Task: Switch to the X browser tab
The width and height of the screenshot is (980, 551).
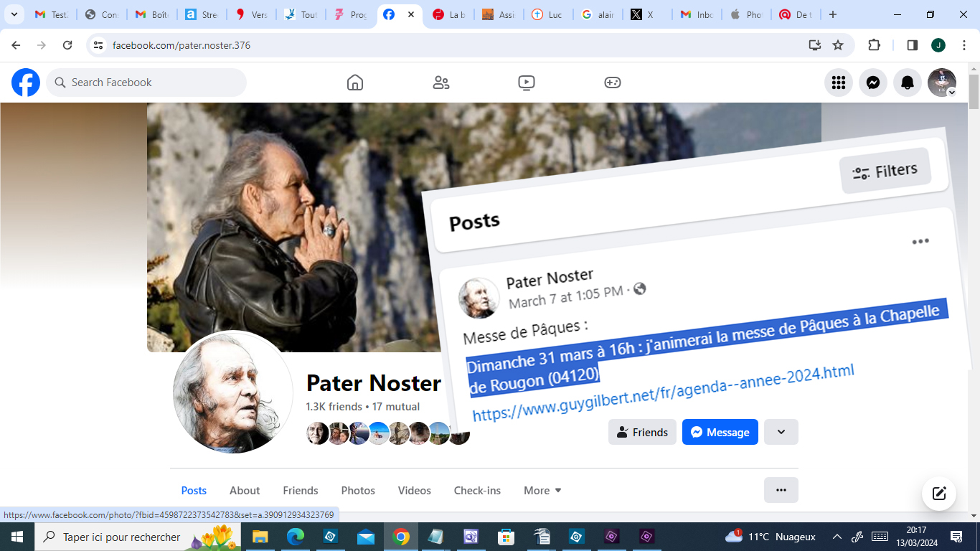Action: pyautogui.click(x=646, y=14)
